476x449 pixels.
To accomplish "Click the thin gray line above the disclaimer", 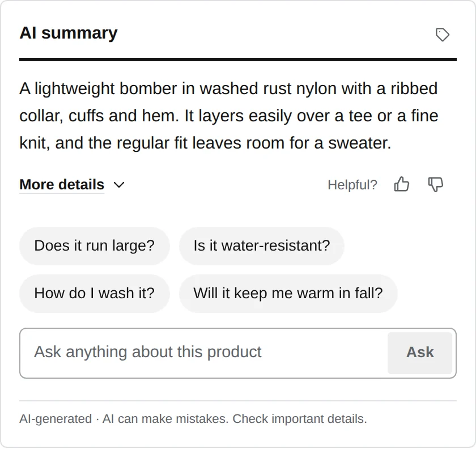I will 238,401.
